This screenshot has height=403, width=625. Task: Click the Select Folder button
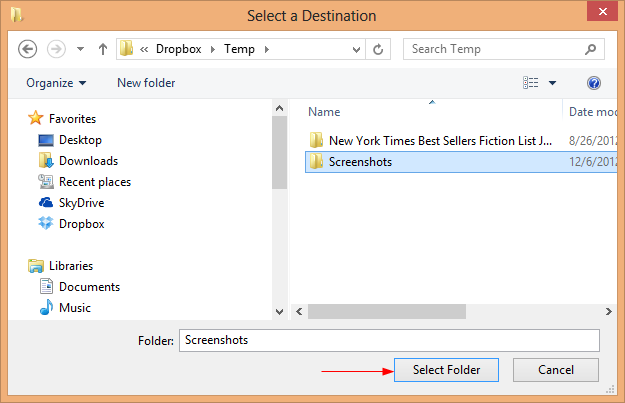pyautogui.click(x=446, y=370)
